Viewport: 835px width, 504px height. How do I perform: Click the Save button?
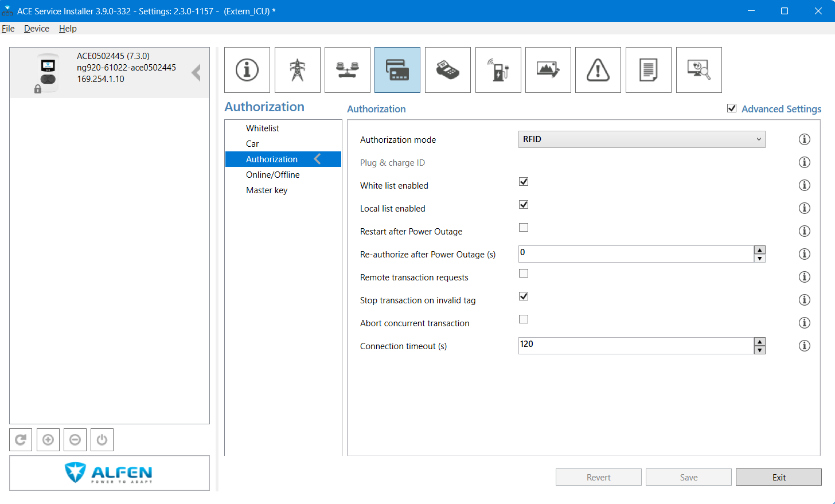tap(689, 477)
